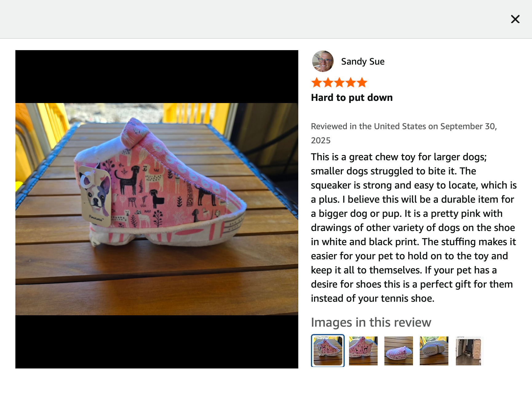View the fifth thumbnail showing indoor hallway
The image size is (532, 394).
469,351
